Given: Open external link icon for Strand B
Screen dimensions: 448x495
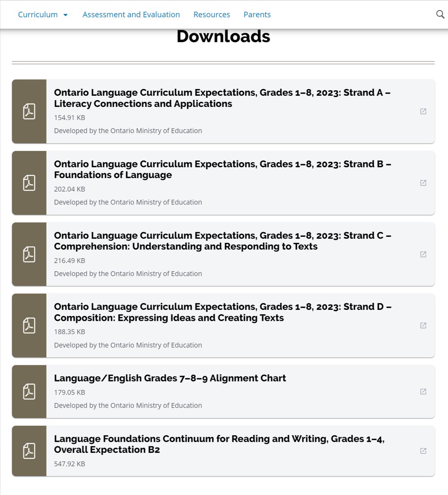Looking at the screenshot, I should (x=423, y=183).
